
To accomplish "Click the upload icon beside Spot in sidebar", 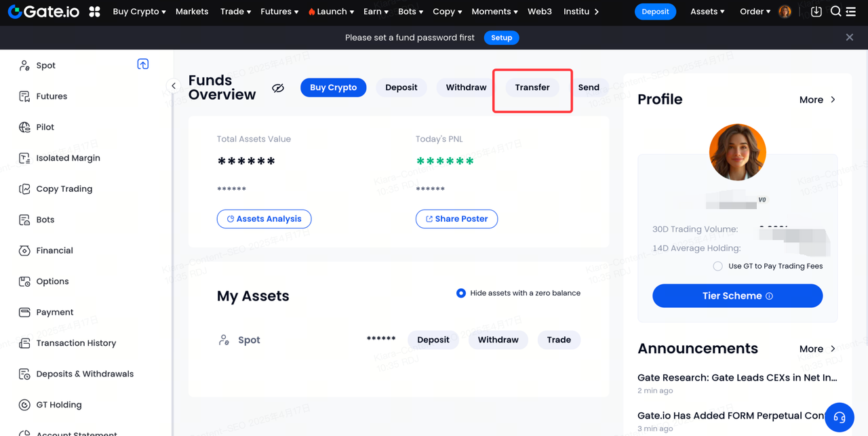I will tap(143, 64).
